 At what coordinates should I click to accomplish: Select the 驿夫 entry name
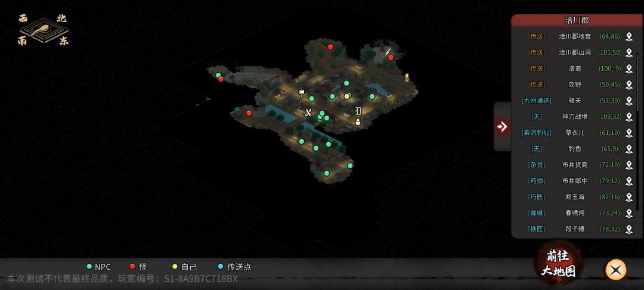[x=575, y=101]
